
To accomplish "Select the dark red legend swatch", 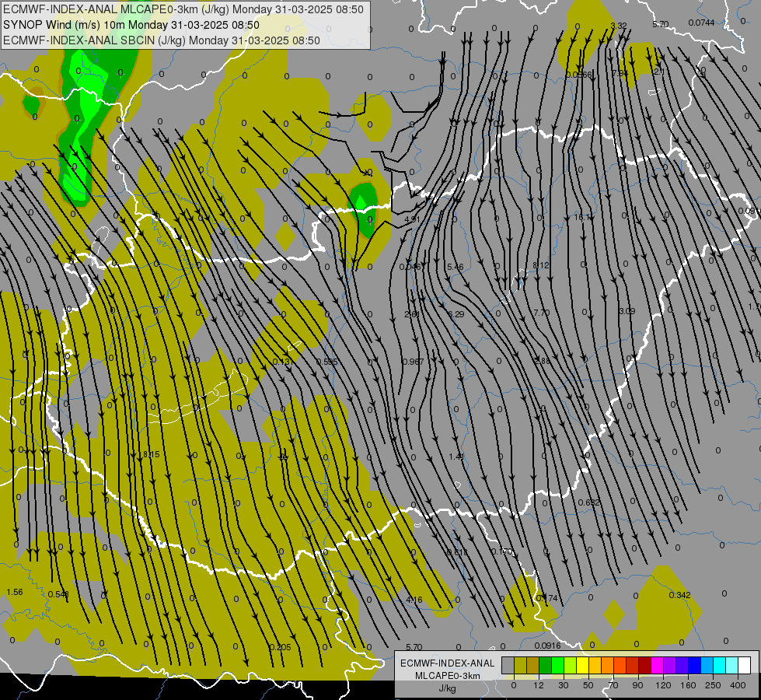I will (644, 665).
